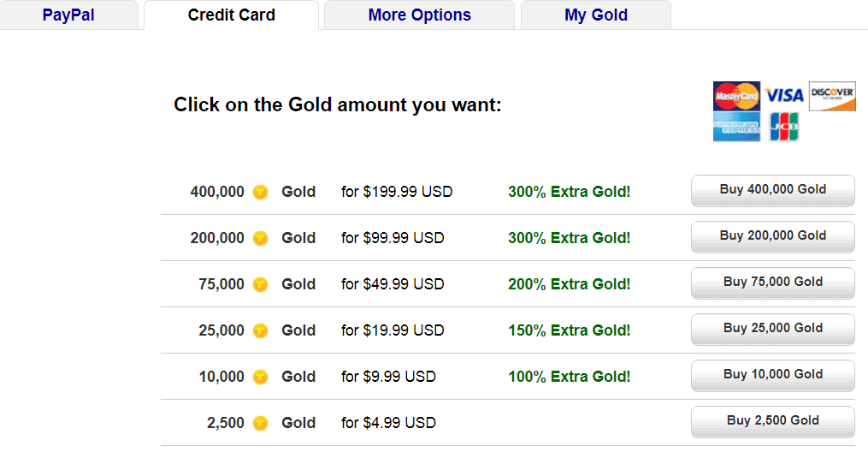Viewport: 868px width, 458px height.
Task: Click the VISA card logo
Action: pos(784,95)
